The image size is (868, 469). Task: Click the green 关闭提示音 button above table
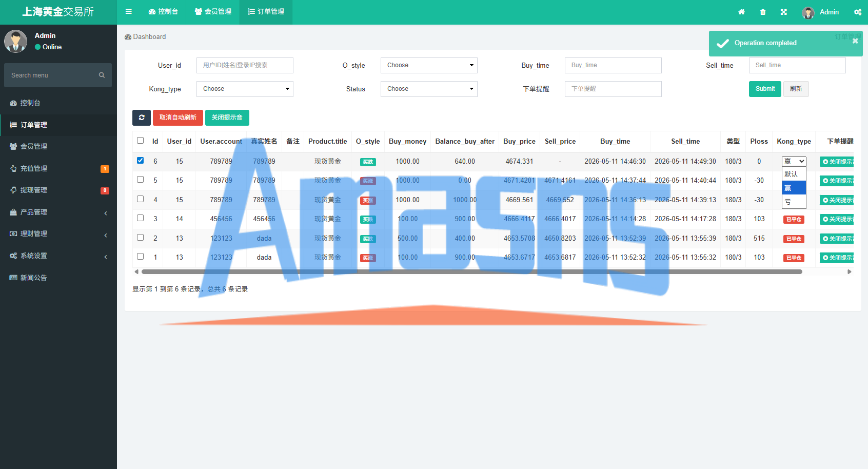pos(227,118)
